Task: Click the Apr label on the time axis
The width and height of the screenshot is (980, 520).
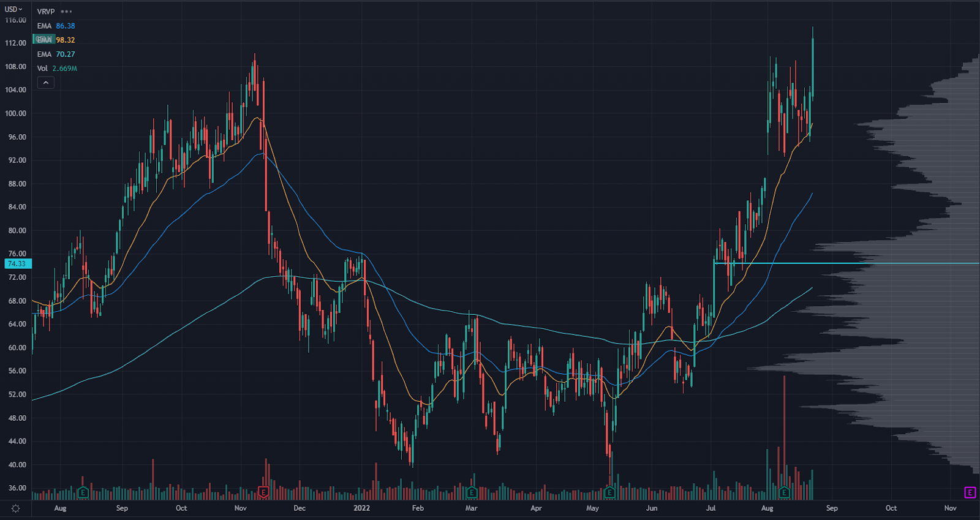Action: point(536,508)
